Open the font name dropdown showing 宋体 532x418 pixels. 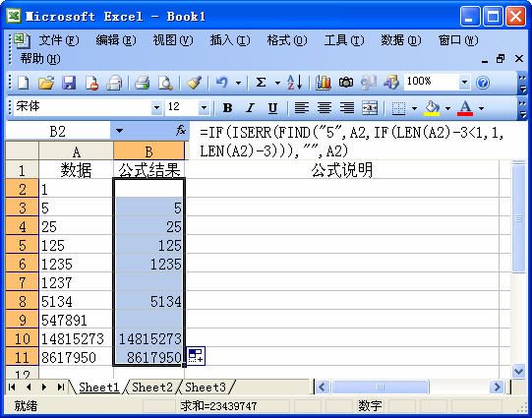pyautogui.click(x=156, y=108)
